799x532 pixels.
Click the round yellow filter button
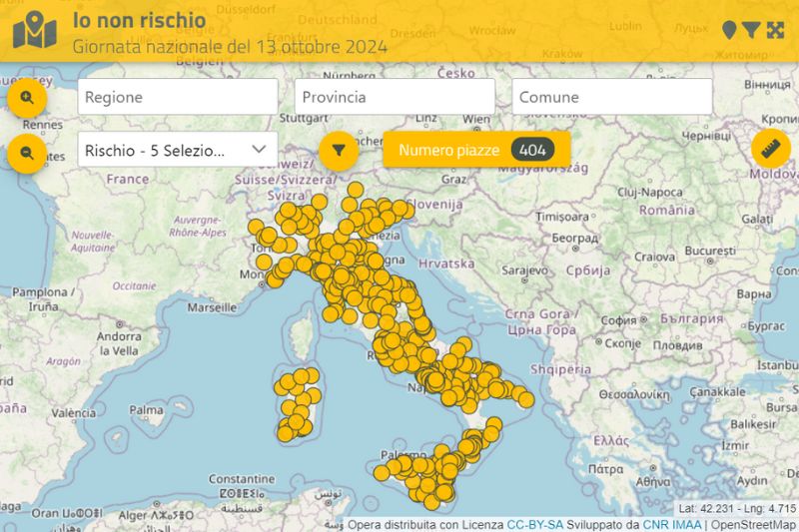pyautogui.click(x=339, y=151)
